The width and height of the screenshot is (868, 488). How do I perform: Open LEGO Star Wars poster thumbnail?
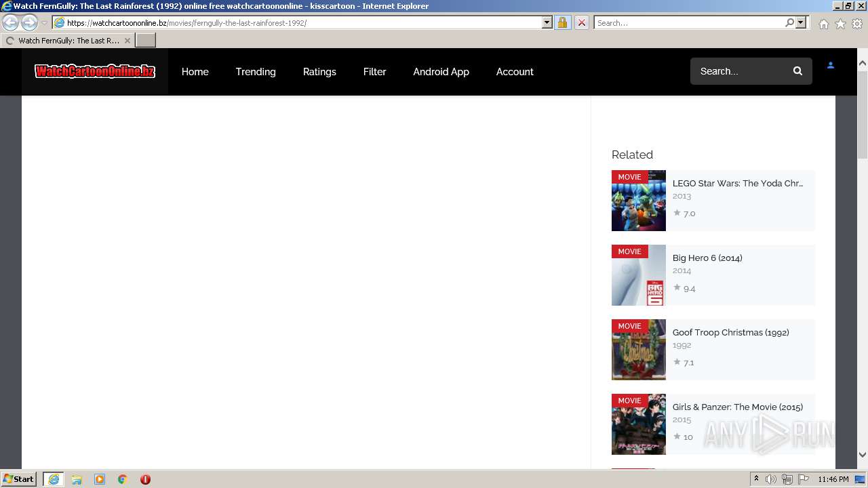click(x=639, y=201)
